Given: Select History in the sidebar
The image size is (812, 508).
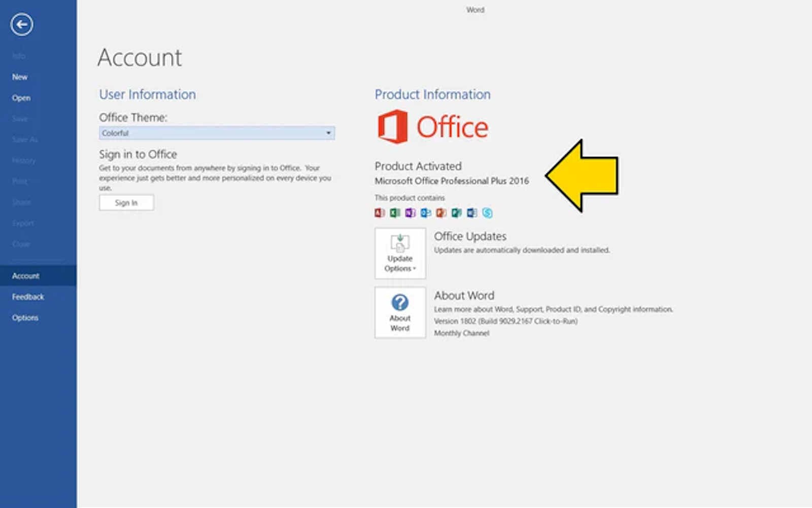Looking at the screenshot, I should coord(24,161).
